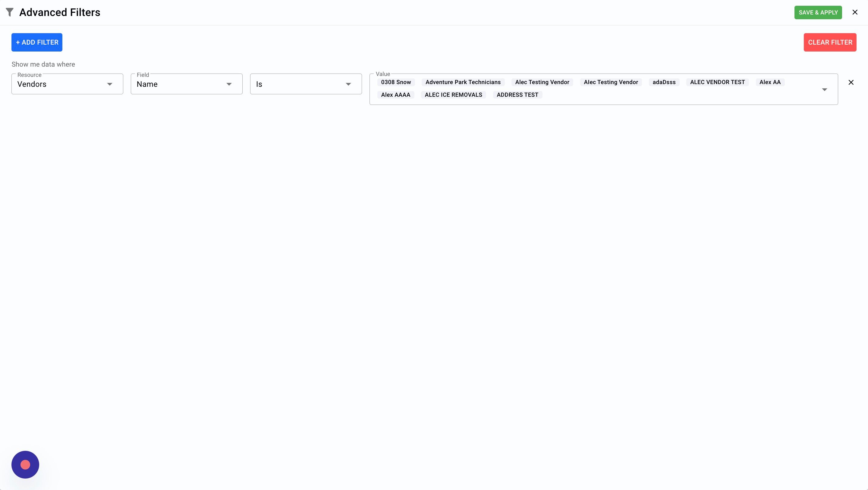Remove the Vendors filter row
This screenshot has height=490, width=868.
click(851, 83)
